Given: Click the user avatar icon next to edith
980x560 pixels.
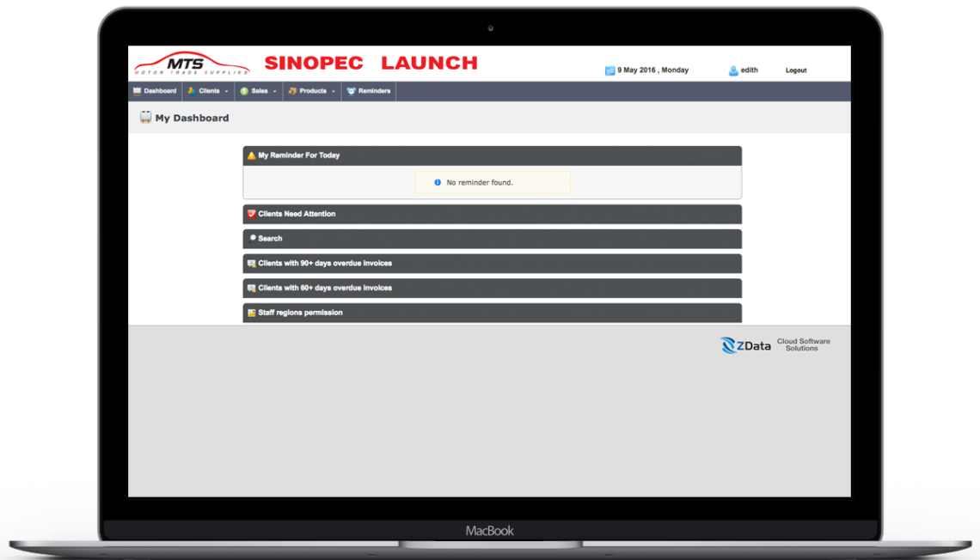Looking at the screenshot, I should pos(733,70).
